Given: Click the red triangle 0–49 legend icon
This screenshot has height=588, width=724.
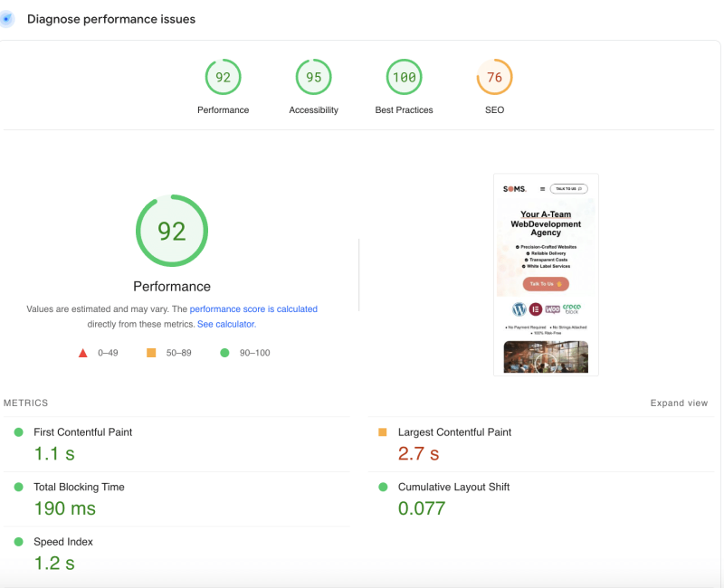Looking at the screenshot, I should pos(83,353).
